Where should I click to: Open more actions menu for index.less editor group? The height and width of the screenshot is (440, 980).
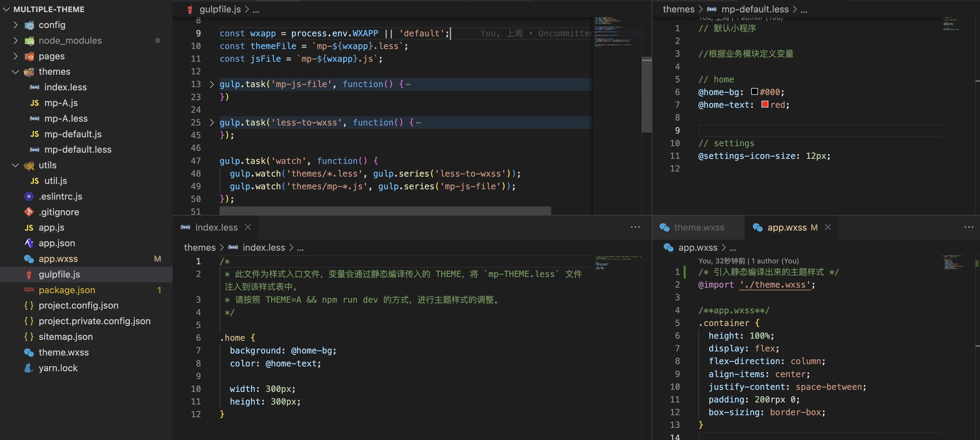[x=635, y=227]
